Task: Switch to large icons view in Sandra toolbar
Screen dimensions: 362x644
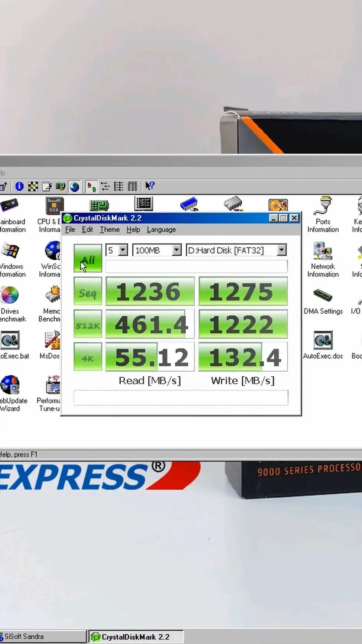Action: (x=91, y=186)
